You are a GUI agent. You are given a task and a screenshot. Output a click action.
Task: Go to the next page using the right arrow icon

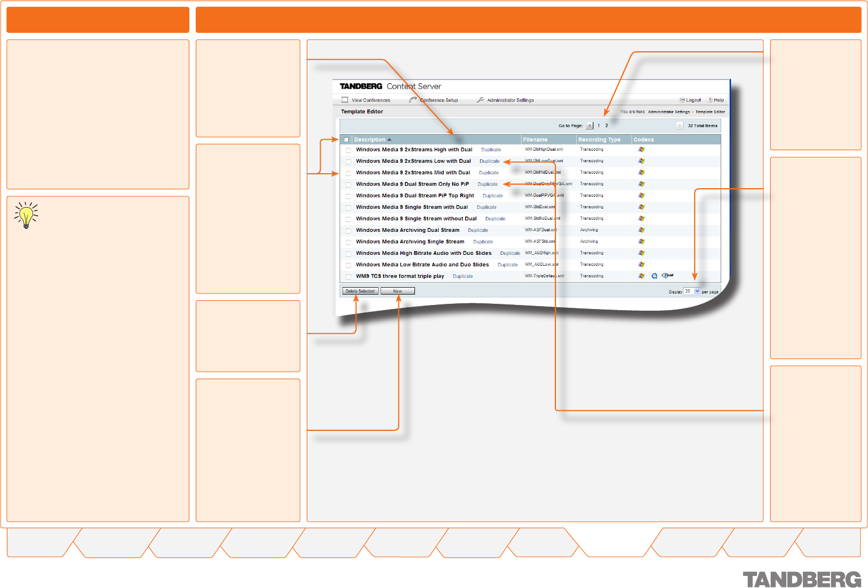coord(680,125)
